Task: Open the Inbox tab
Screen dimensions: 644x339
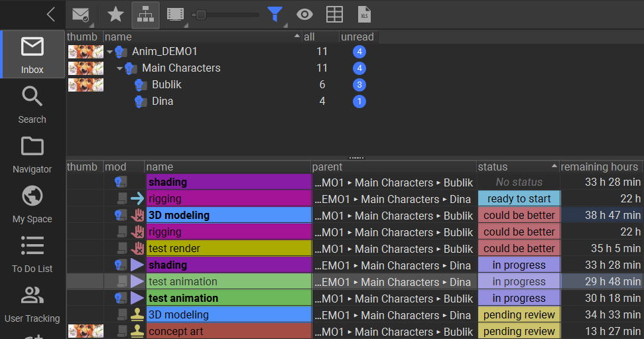Action: (32, 54)
